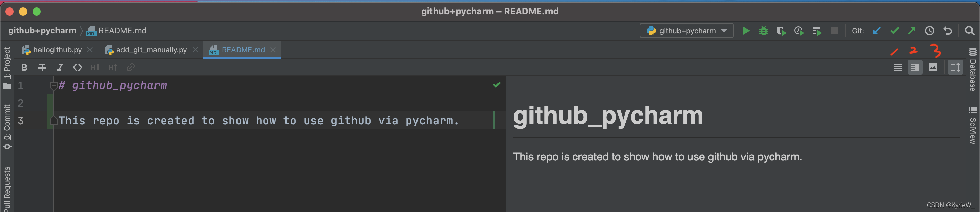Viewport: 980px width, 212px height.
Task: Switch to preview-only view
Action: coord(933,68)
